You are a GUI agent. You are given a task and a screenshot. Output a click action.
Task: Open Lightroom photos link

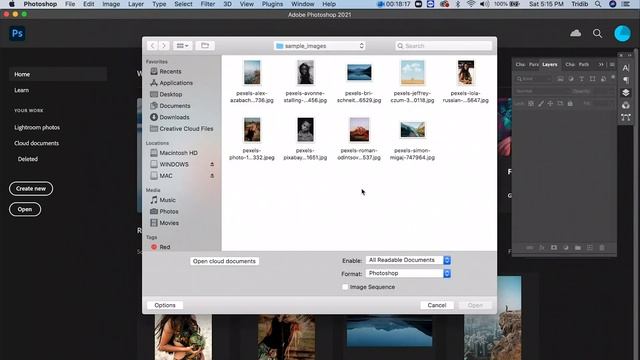coord(37,127)
